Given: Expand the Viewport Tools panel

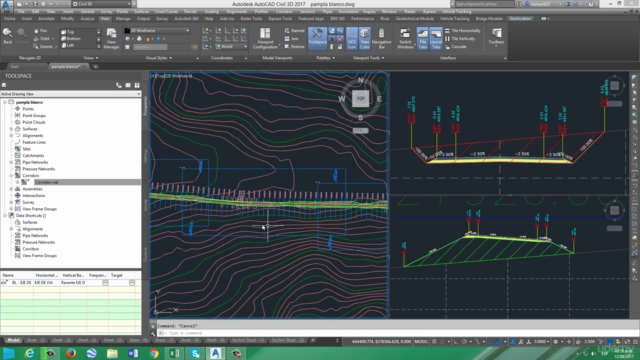Looking at the screenshot, I should coord(369,58).
